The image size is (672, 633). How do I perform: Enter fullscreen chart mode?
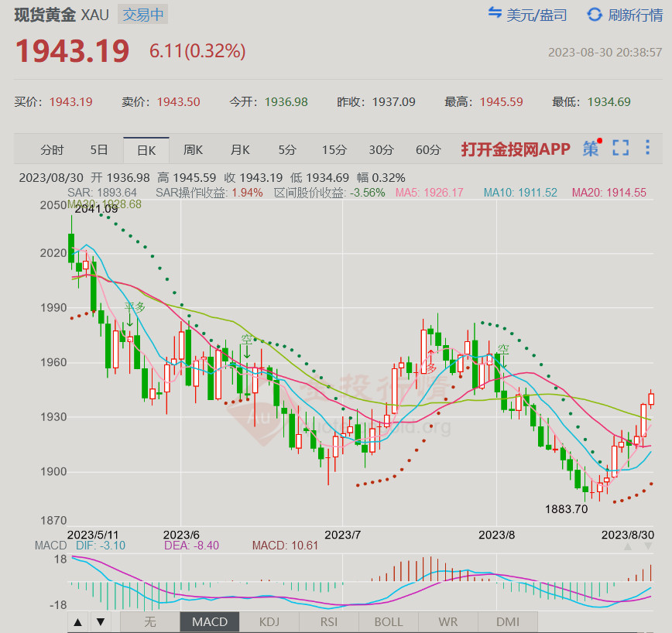(621, 149)
